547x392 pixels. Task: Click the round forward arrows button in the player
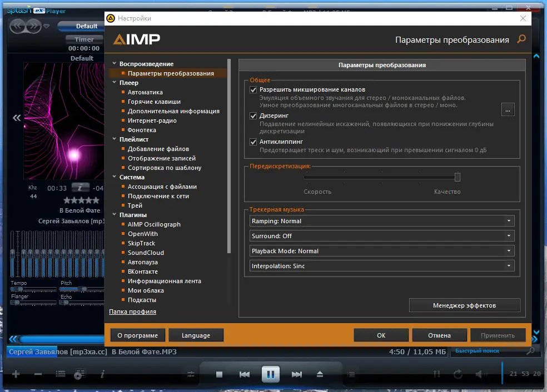tap(33, 26)
